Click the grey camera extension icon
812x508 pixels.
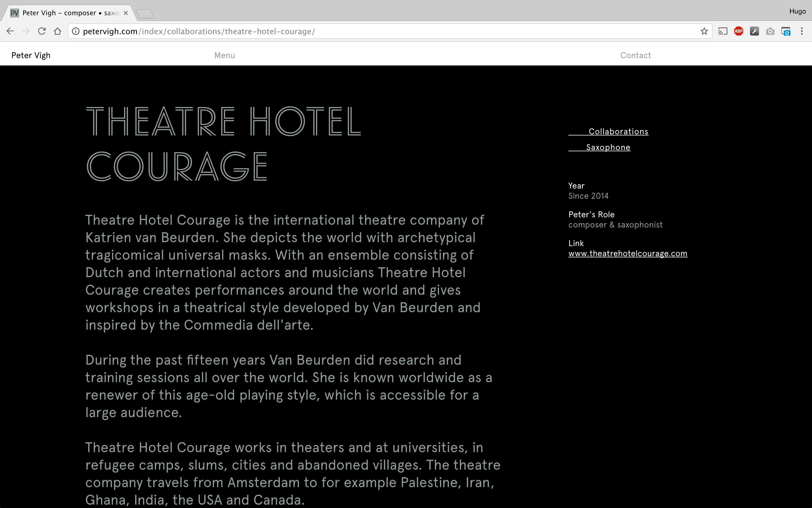[770, 31]
